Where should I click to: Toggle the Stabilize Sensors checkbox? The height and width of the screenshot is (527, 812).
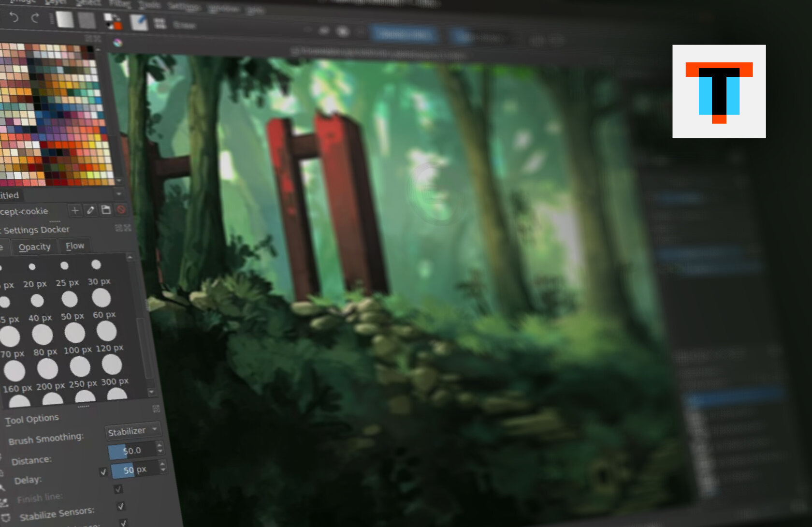point(121,506)
